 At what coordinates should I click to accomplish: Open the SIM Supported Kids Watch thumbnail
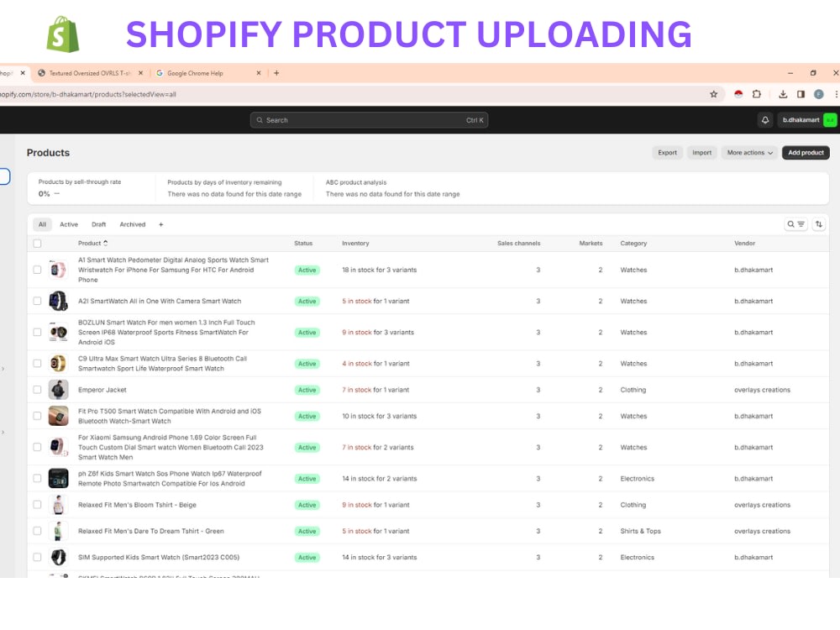click(59, 557)
